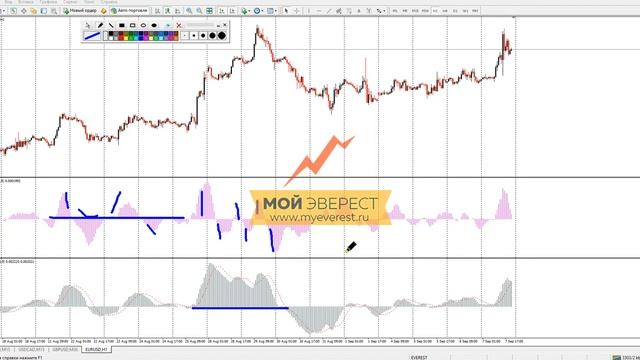Pick the yellow color swatch
Viewport: 640px width, 360px height.
126,38
